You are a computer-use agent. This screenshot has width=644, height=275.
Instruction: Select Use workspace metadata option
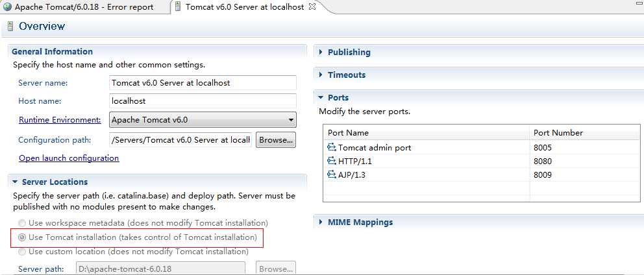(x=22, y=223)
